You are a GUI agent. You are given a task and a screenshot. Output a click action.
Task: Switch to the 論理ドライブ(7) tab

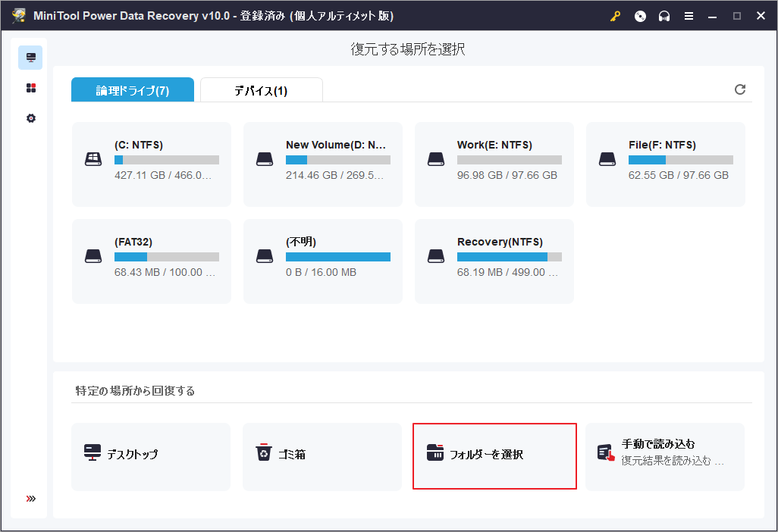tap(133, 90)
